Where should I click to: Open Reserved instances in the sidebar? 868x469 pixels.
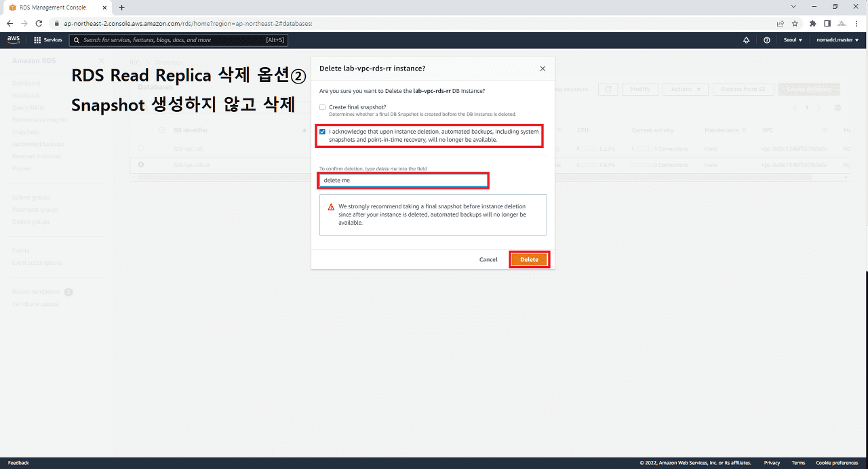point(37,156)
